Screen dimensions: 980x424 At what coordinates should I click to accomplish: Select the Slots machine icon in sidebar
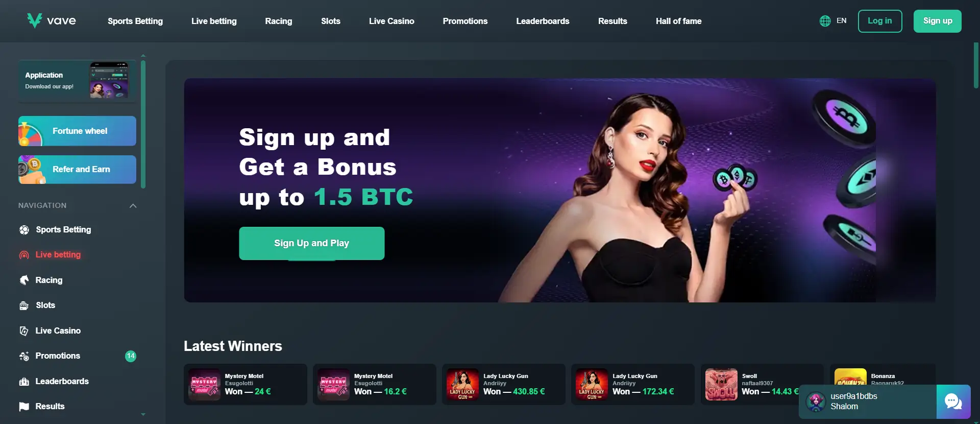pos(24,305)
